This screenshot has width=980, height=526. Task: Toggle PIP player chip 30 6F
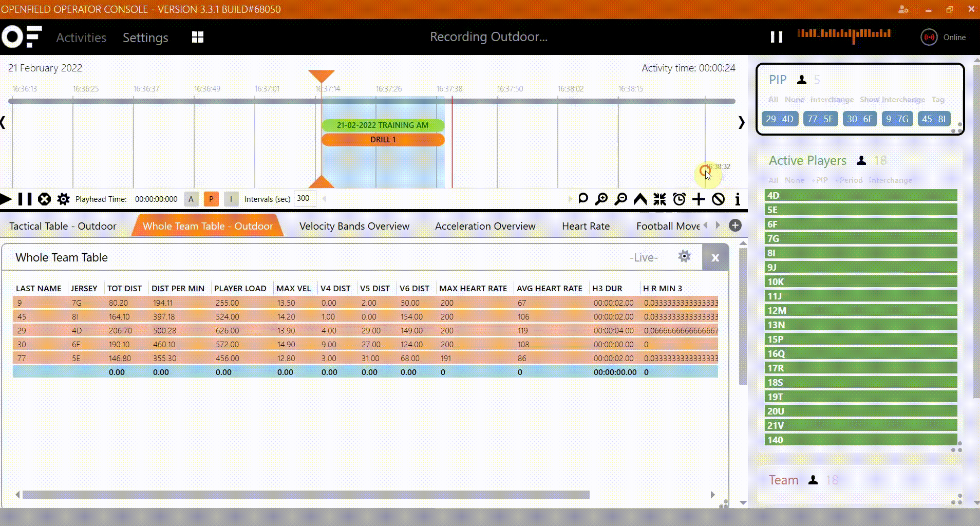click(860, 119)
